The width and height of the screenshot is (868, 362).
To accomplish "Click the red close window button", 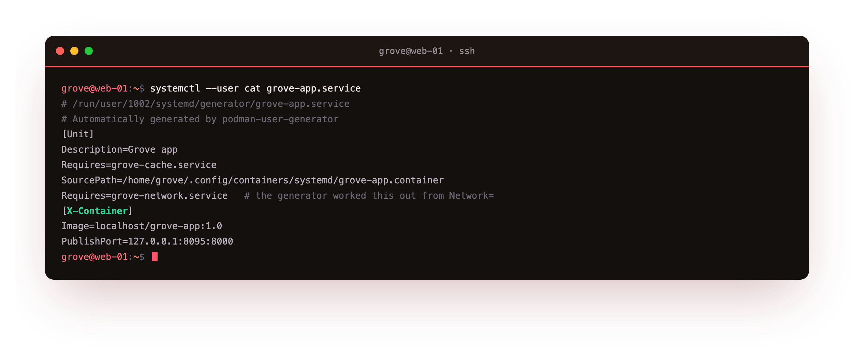I will point(60,51).
